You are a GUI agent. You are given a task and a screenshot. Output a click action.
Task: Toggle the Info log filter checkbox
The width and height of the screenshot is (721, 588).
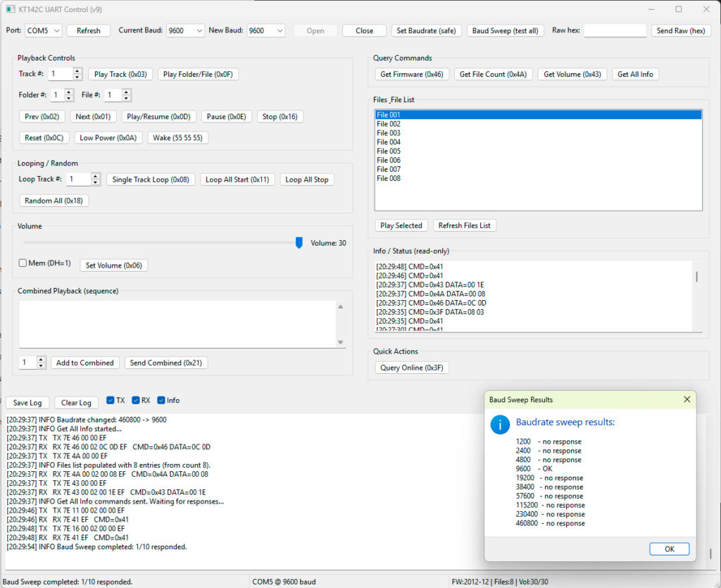[161, 401]
